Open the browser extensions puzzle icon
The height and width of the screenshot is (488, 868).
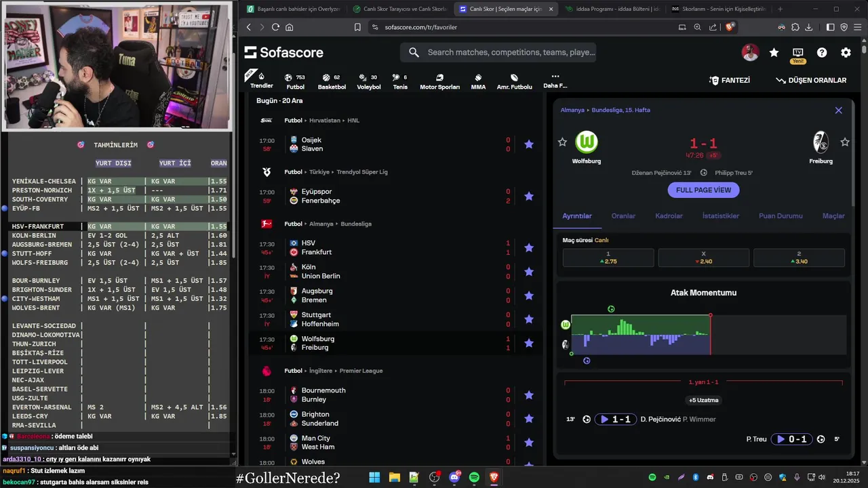pos(795,27)
